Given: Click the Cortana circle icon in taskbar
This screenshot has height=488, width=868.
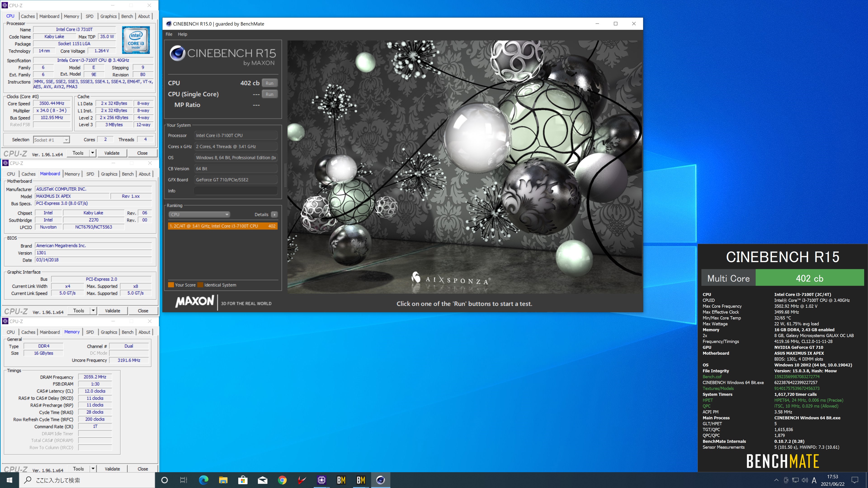Looking at the screenshot, I should coord(164,480).
